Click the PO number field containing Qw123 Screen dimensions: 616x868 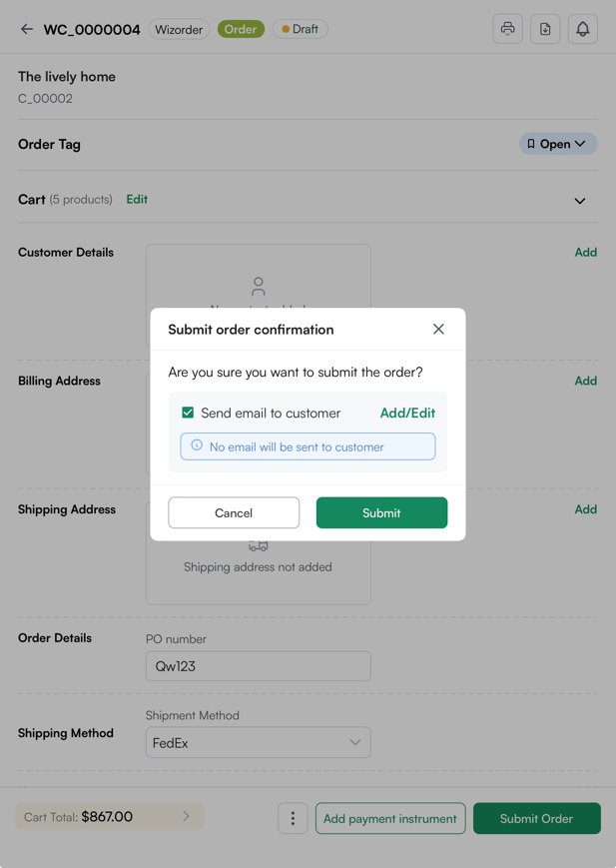coord(258,666)
